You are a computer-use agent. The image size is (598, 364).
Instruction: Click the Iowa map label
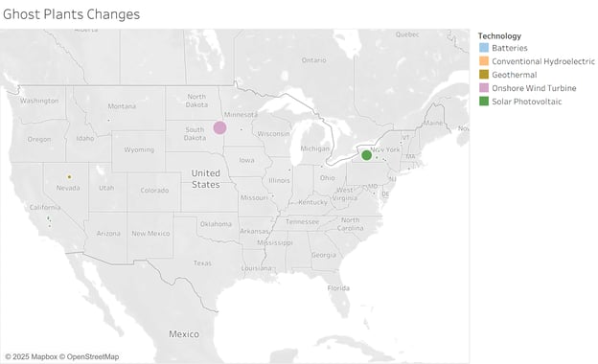[246, 160]
